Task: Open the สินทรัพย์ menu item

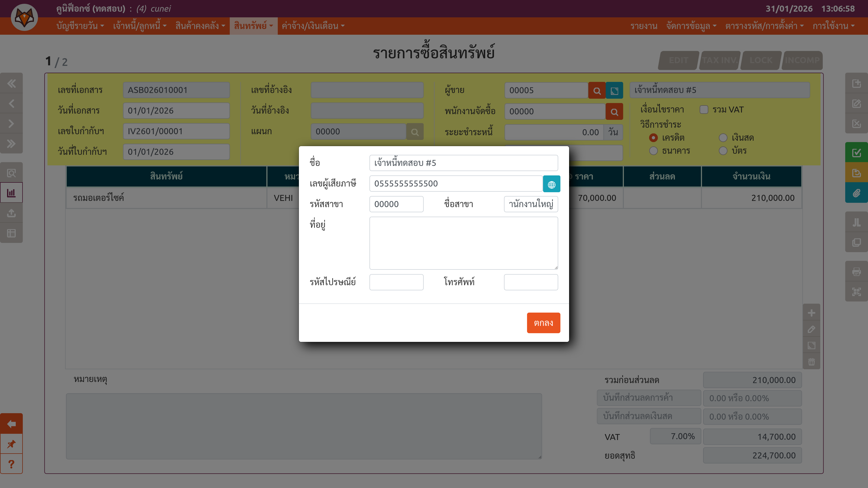Action: [253, 26]
